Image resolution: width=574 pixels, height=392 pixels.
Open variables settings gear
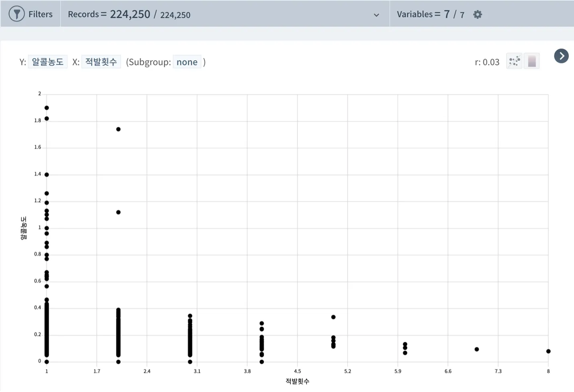[x=477, y=14]
